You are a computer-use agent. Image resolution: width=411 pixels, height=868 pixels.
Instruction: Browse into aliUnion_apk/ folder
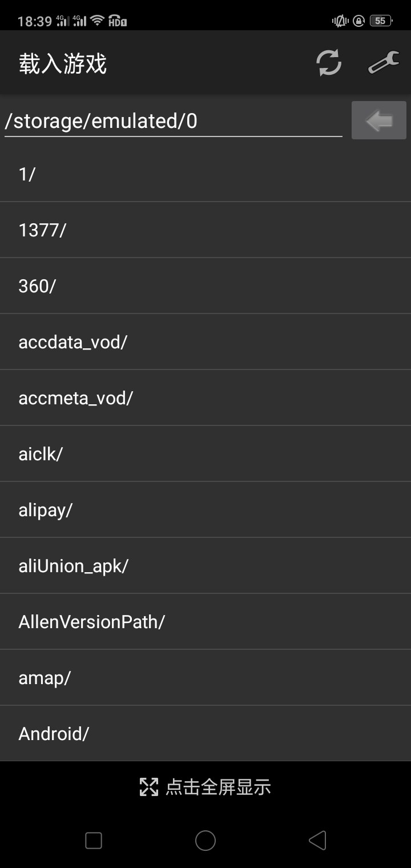(205, 566)
